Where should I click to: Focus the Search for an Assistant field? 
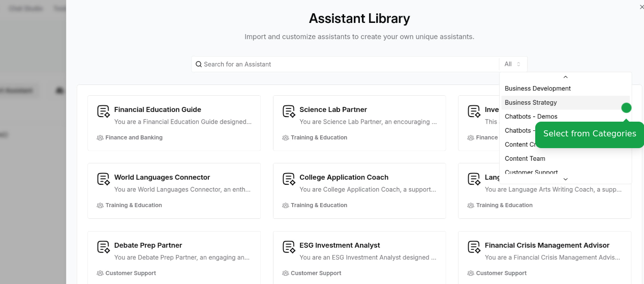tap(346, 64)
